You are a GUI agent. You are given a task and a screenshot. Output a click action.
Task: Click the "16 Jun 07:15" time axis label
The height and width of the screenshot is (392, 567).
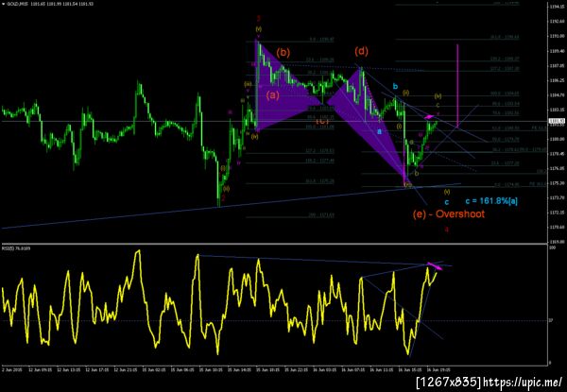[352, 370]
